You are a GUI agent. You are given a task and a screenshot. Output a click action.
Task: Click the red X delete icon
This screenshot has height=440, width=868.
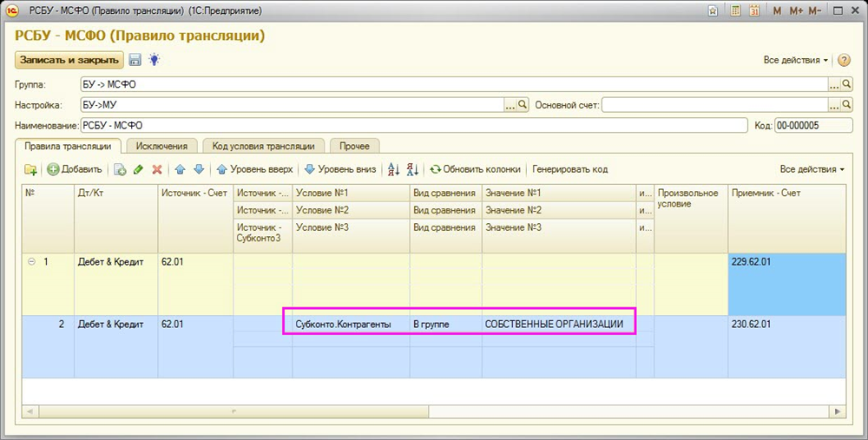pos(157,169)
